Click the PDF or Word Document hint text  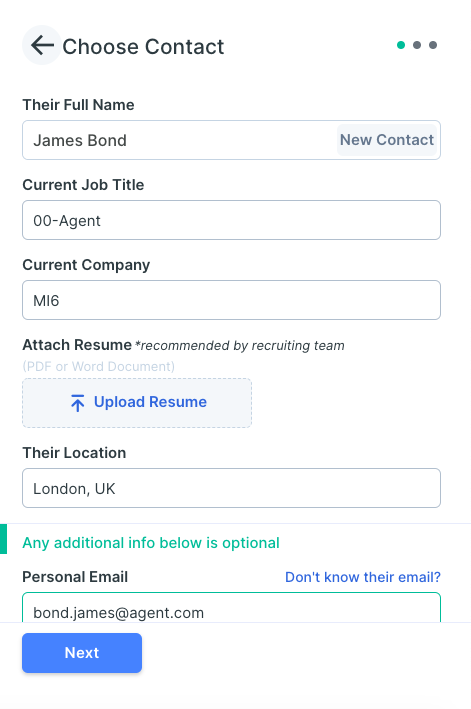pos(99,366)
